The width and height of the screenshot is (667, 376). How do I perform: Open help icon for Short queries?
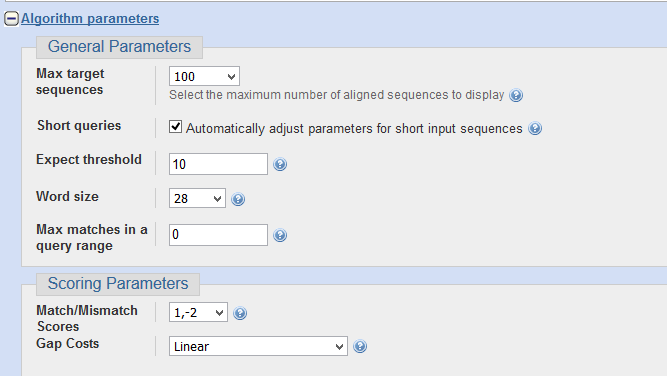[x=535, y=128]
